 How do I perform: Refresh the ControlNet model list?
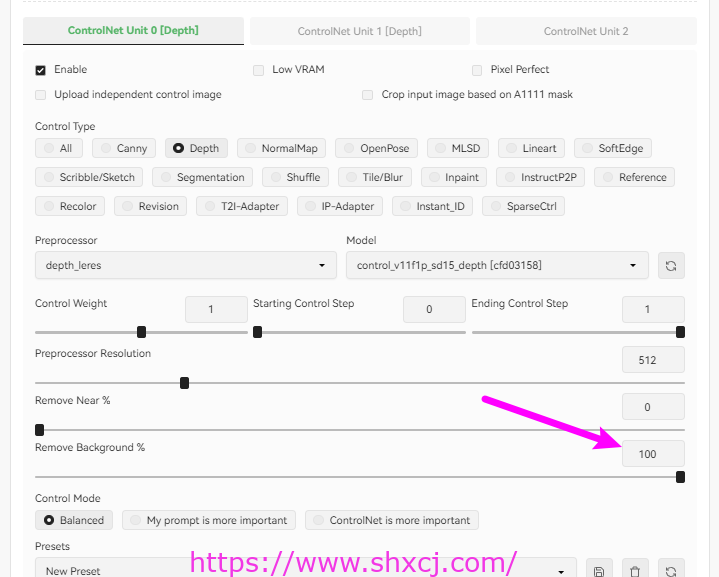(x=671, y=266)
